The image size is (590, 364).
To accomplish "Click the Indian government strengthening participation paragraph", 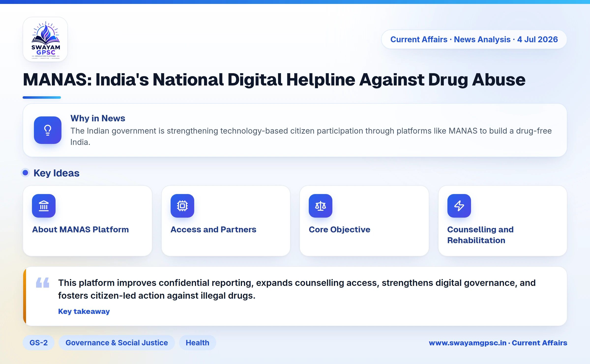I will 311,136.
